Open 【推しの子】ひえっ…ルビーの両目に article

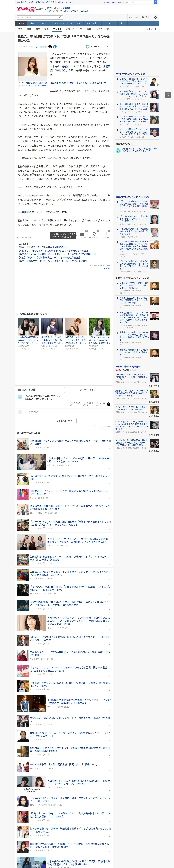[x=79, y=460]
